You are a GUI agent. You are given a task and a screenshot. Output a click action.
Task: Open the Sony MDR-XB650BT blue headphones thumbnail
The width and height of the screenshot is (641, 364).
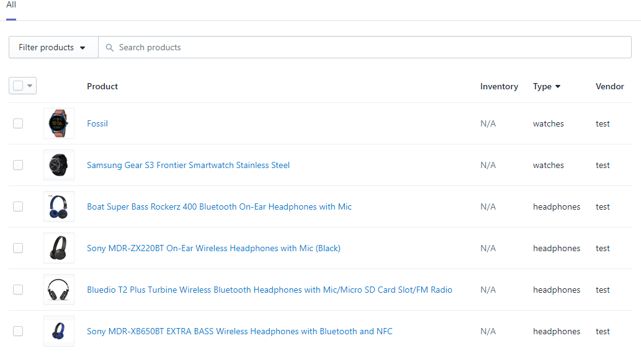pos(59,331)
